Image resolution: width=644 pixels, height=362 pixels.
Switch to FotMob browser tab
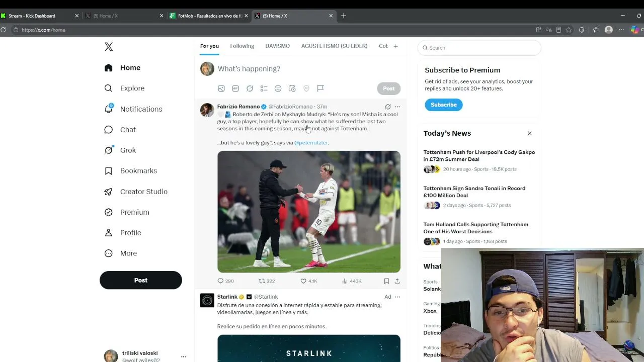click(209, 16)
